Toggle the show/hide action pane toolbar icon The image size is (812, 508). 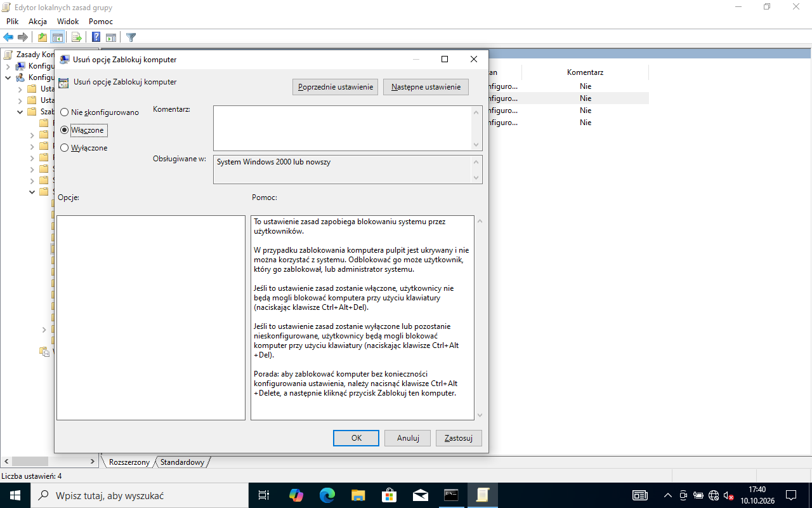click(111, 37)
